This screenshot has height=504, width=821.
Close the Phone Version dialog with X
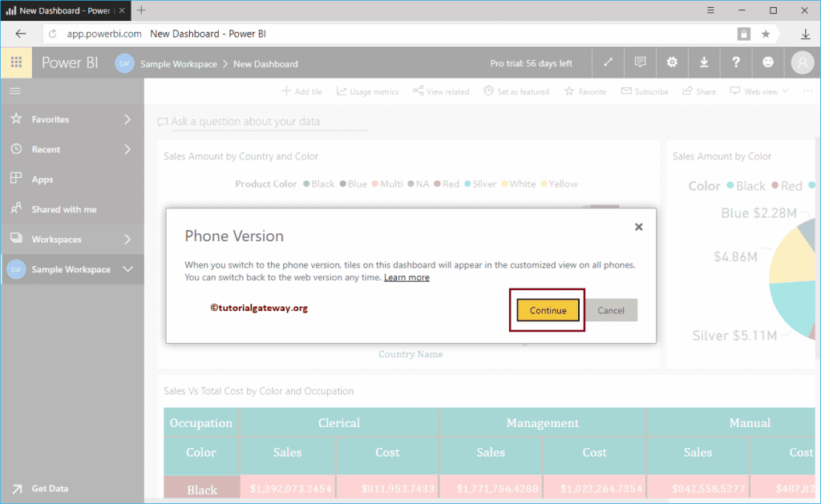[x=638, y=227]
